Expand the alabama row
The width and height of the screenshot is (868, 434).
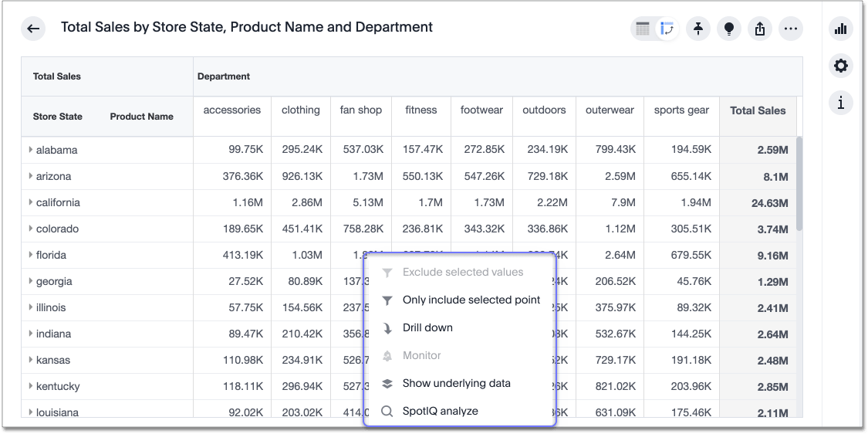click(31, 150)
